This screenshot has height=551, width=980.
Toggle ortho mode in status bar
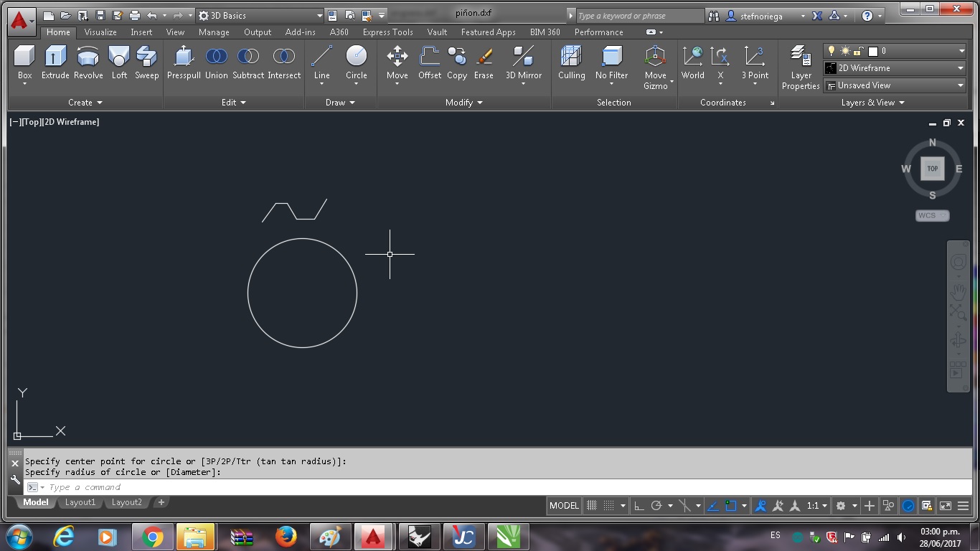639,506
